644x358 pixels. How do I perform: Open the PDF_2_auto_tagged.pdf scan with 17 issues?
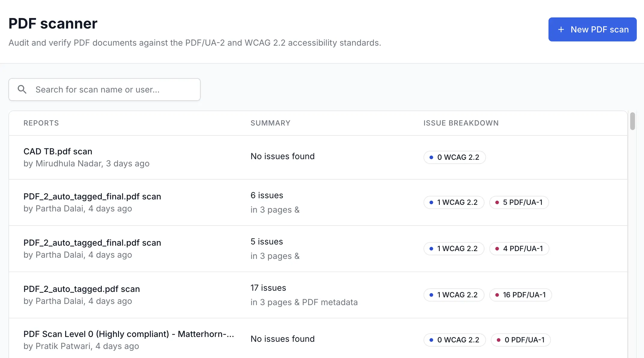tap(82, 289)
